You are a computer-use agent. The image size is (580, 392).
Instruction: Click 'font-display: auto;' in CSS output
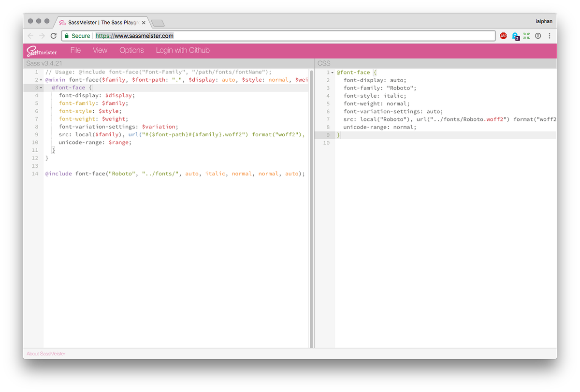[375, 80]
